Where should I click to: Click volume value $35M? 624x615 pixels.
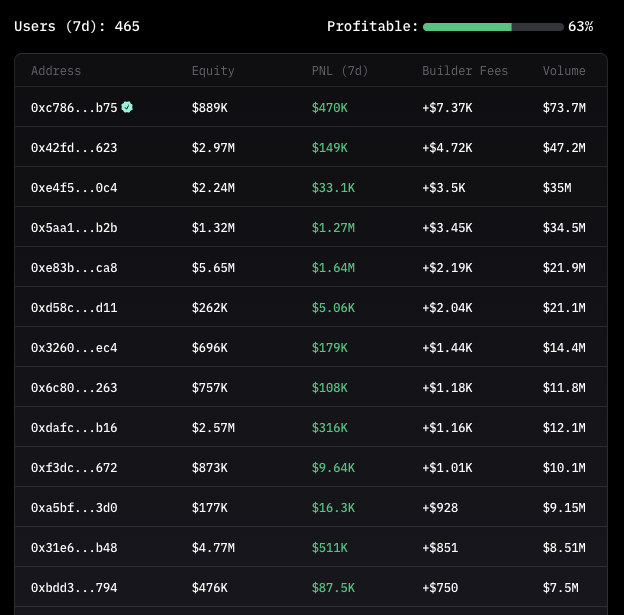557,188
